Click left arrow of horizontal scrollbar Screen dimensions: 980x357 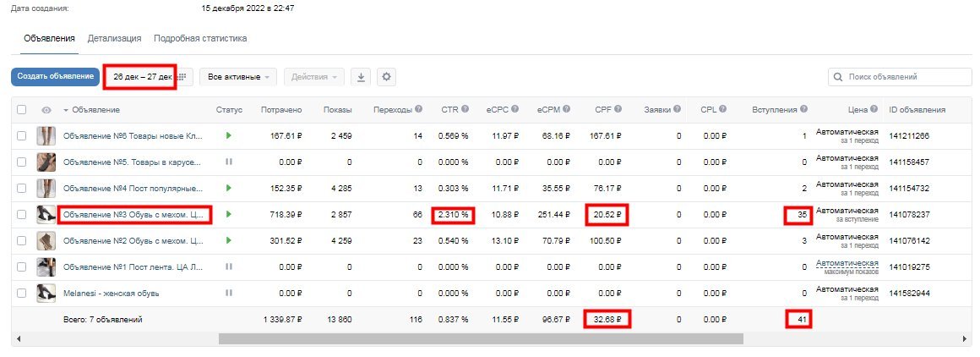[x=18, y=339]
